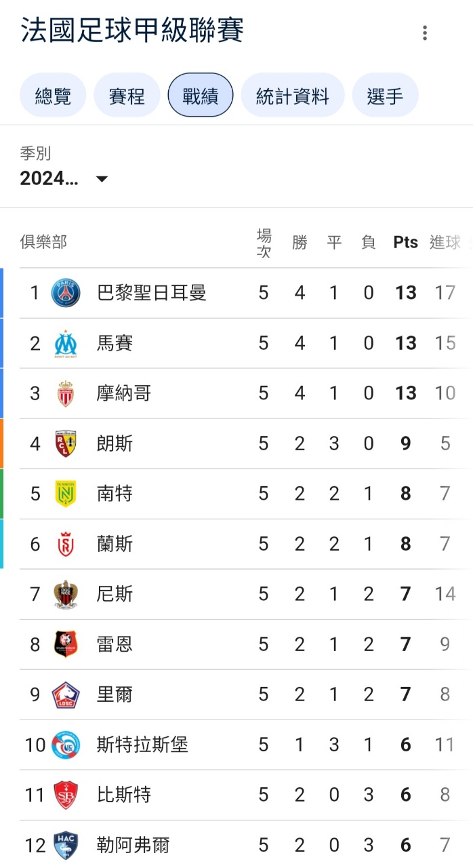
Task: Click the Nice club crest icon
Action: click(66, 594)
